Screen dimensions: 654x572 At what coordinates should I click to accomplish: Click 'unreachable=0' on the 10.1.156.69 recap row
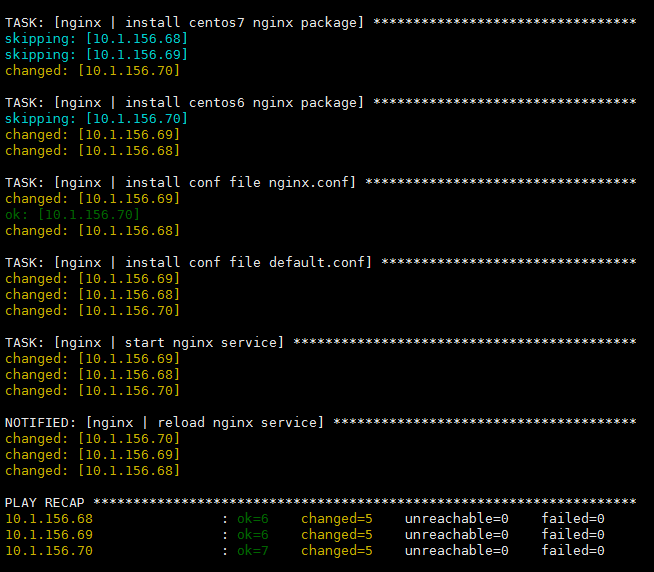click(457, 535)
